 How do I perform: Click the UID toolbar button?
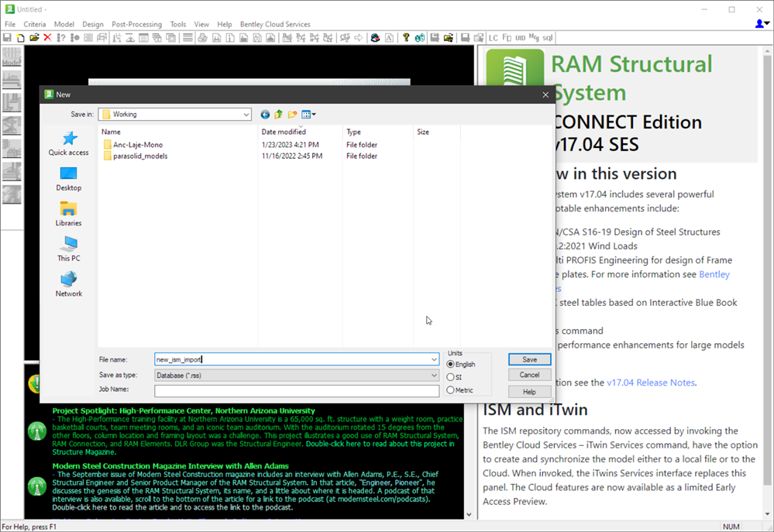(x=521, y=37)
